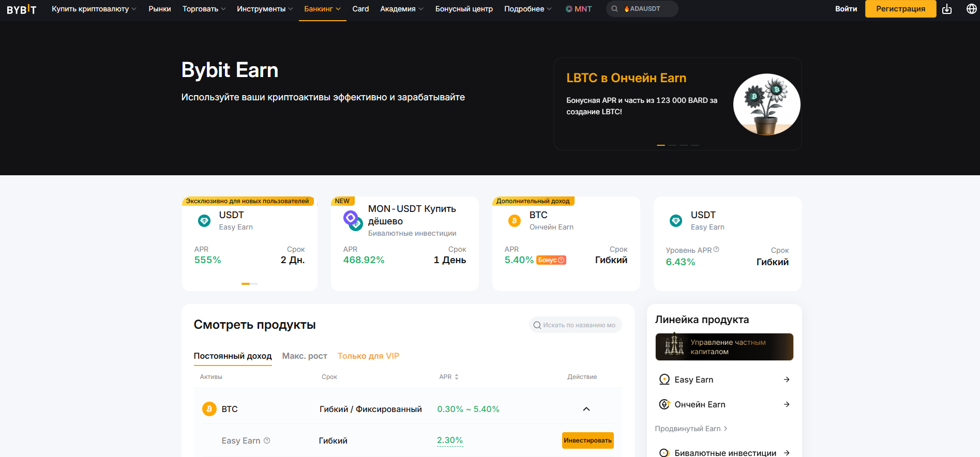Click the 468.92% APR value
This screenshot has width=980, height=457.
point(364,260)
